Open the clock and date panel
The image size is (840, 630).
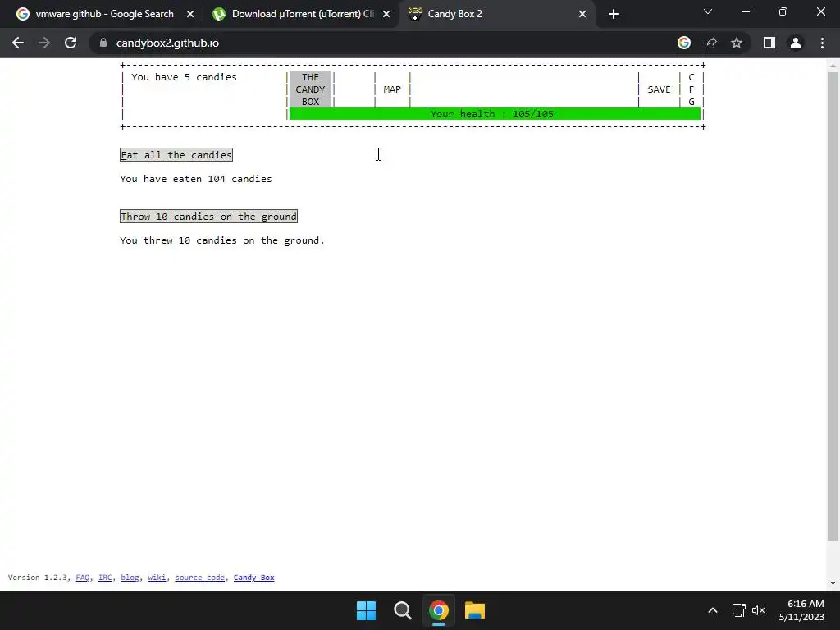[x=801, y=610]
